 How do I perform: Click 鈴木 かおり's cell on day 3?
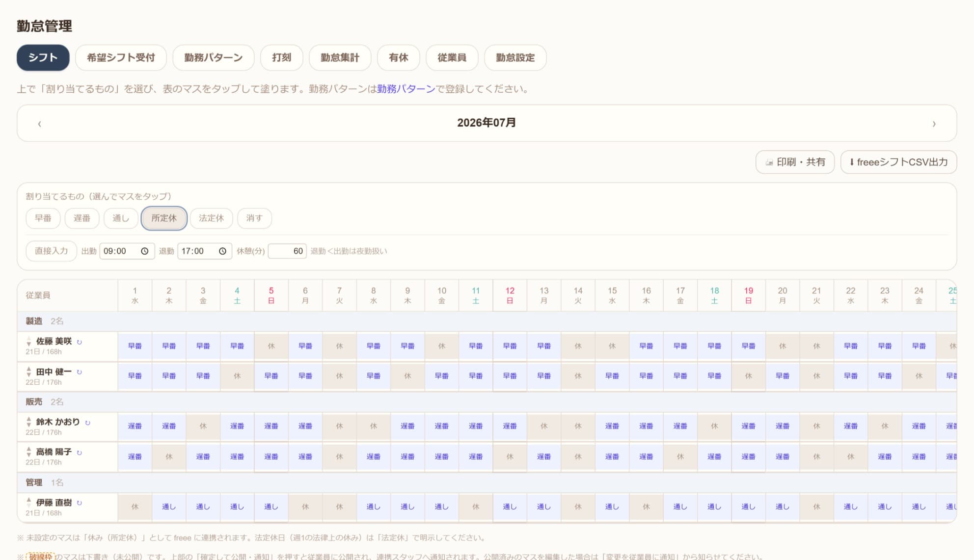tap(203, 426)
